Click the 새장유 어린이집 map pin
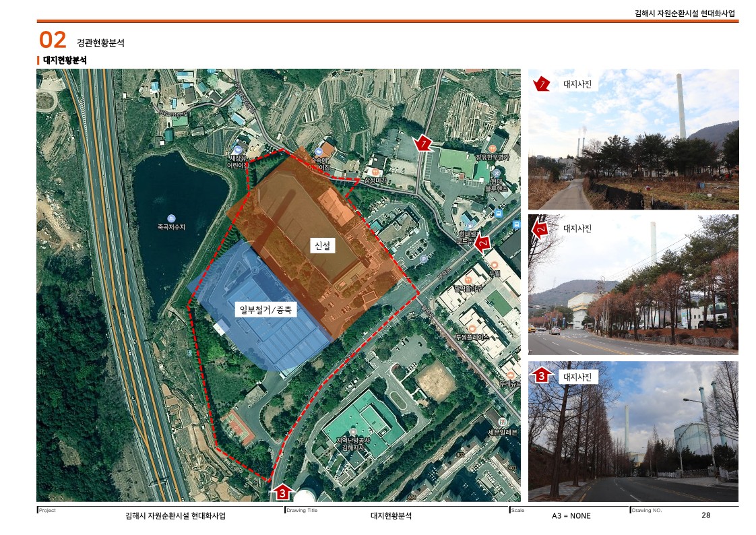 237,150
